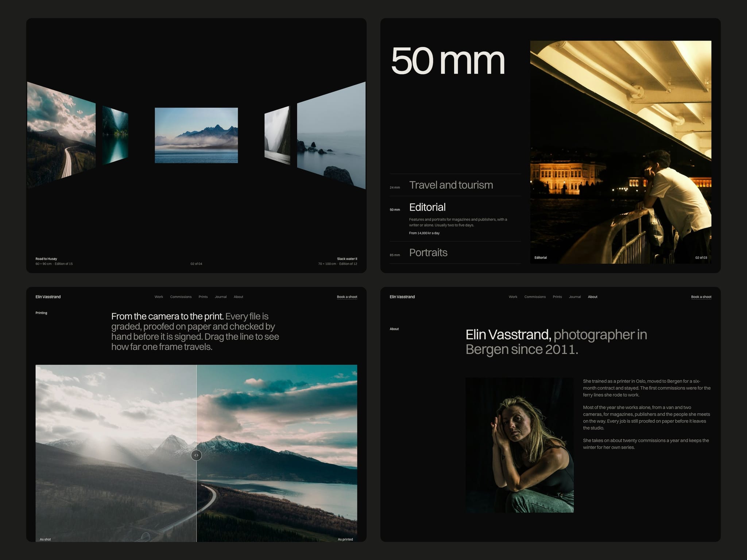
Task: Click the 85 mm focal length label
Action: coord(395,255)
